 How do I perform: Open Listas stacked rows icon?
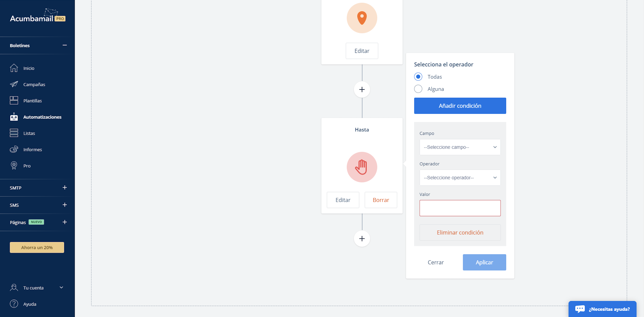(14, 133)
